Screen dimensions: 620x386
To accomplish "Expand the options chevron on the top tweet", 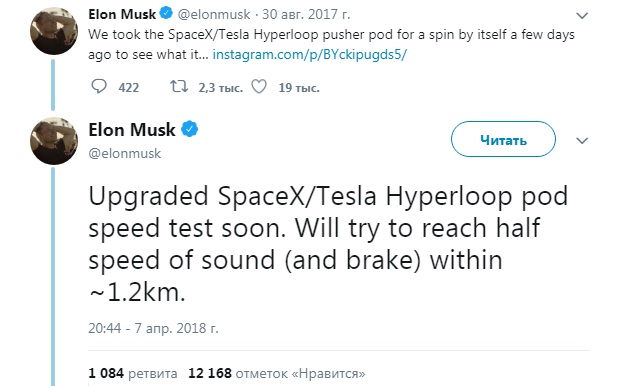I will click(x=582, y=16).
